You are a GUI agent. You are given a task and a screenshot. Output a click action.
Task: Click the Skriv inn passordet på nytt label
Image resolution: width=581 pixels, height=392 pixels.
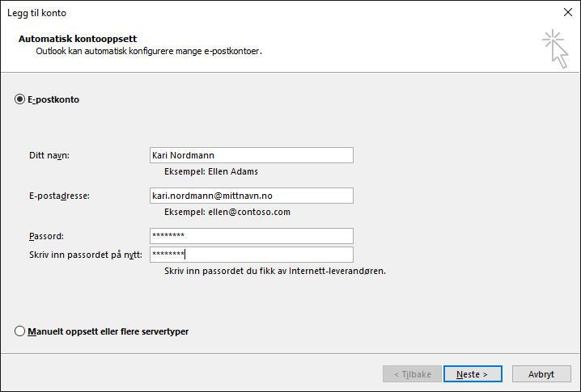86,255
